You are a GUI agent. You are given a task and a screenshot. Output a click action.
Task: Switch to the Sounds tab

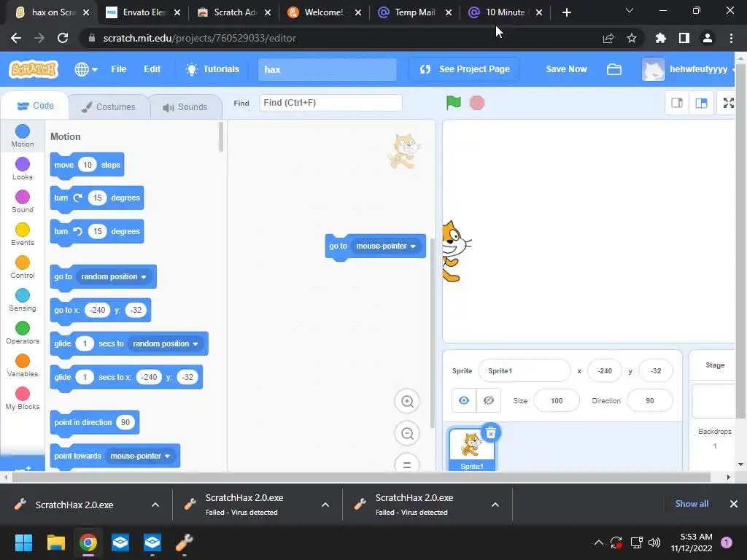185,106
